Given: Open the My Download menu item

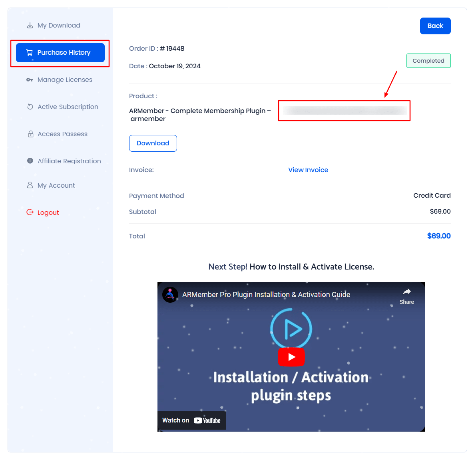Looking at the screenshot, I should [x=59, y=26].
